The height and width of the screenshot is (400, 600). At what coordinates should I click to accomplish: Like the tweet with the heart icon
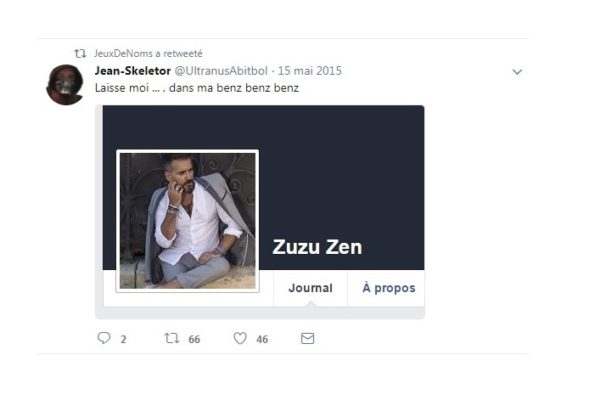pyautogui.click(x=240, y=338)
